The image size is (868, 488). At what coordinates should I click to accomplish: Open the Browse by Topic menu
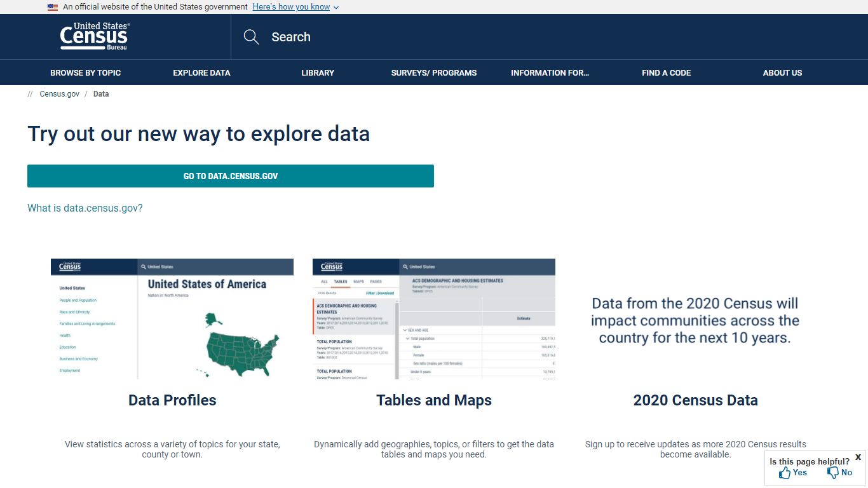86,72
